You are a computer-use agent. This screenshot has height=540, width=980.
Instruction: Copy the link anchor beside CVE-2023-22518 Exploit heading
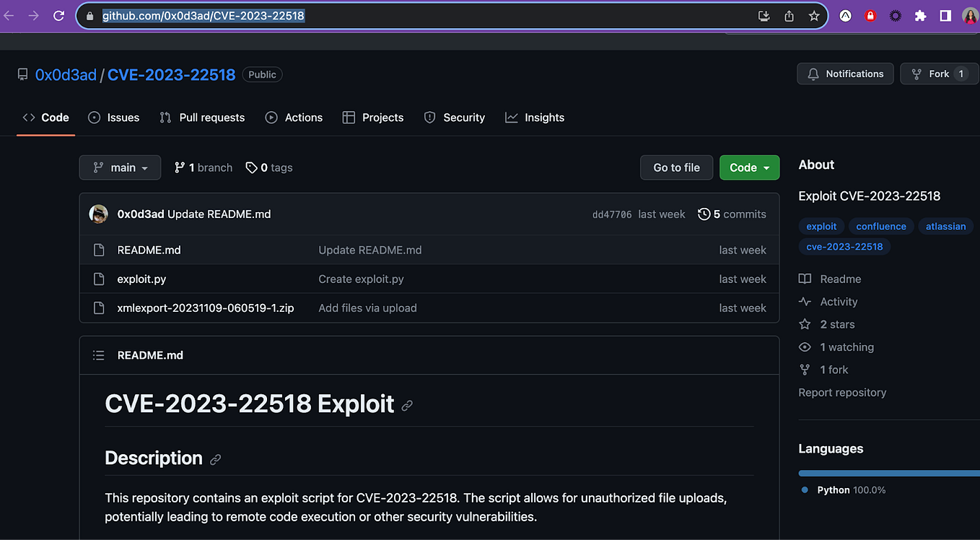point(407,406)
